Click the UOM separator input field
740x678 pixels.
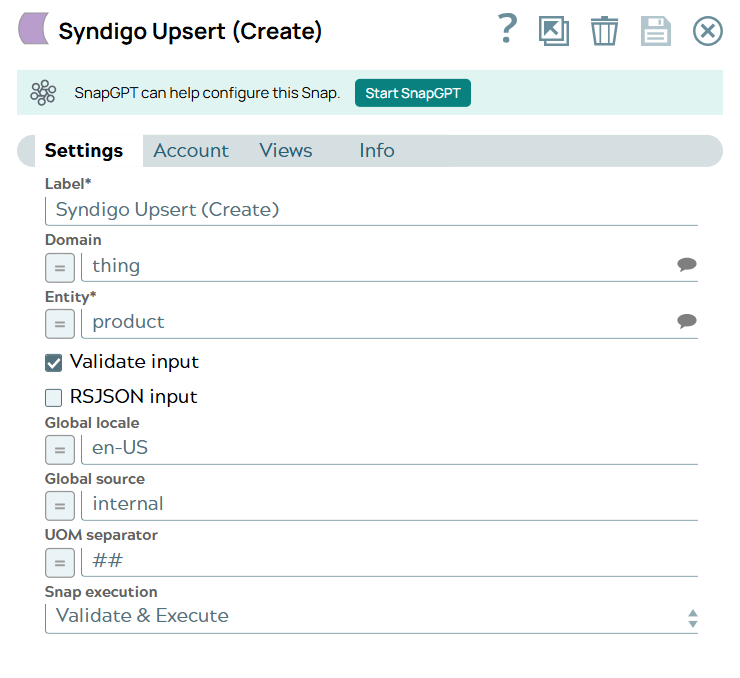pos(389,561)
